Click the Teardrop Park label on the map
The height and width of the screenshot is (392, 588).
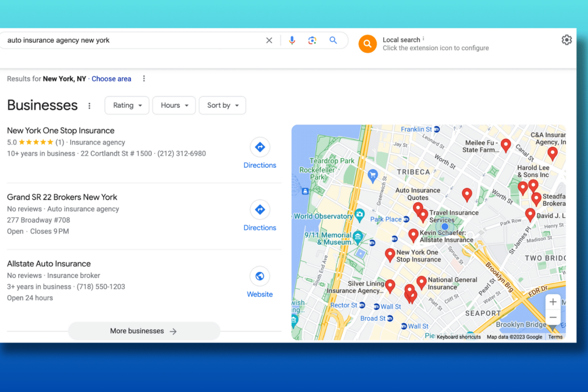pyautogui.click(x=332, y=161)
